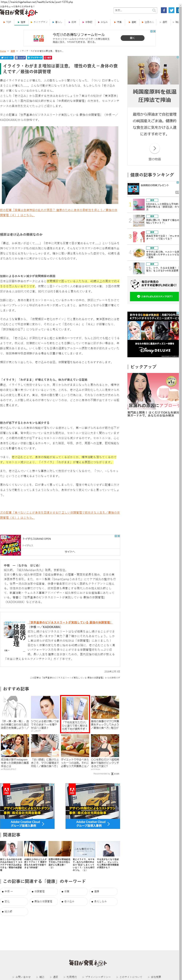This screenshot has width=182, height=980.
Task: Click 健康 breadcrumb link
Action: [13, 51]
